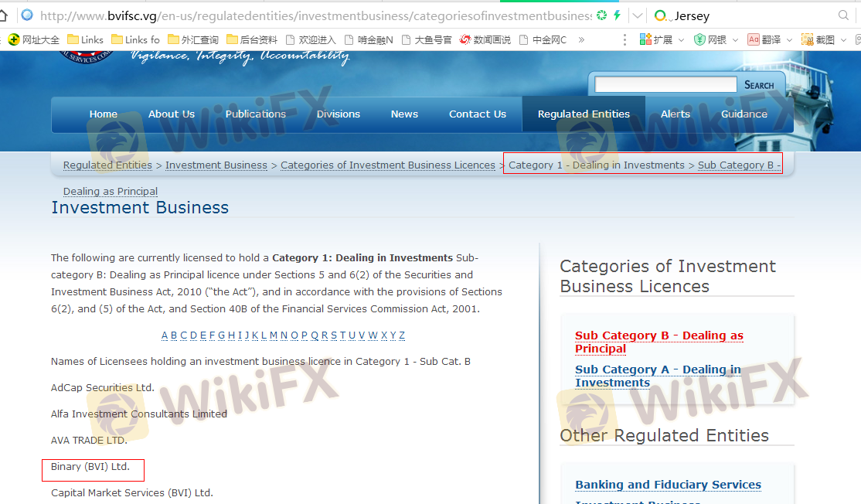Open the 哨金融N bookmark
861x504 pixels.
(369, 39)
